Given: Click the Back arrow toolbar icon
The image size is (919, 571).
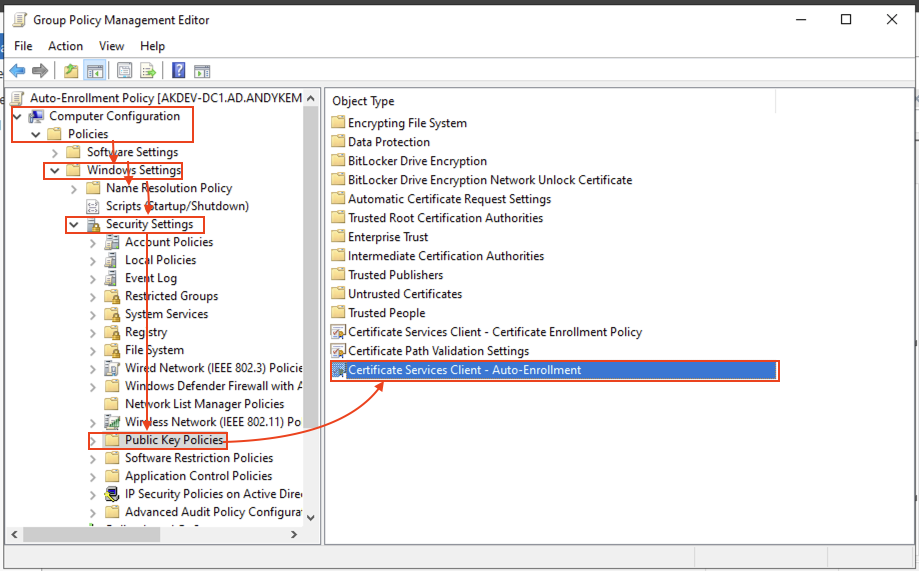Looking at the screenshot, I should click(x=18, y=71).
